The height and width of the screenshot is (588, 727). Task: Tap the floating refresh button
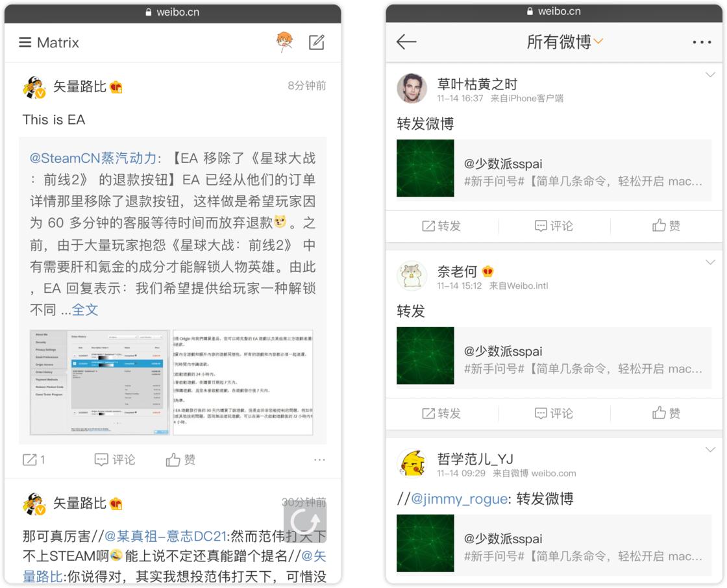(305, 521)
